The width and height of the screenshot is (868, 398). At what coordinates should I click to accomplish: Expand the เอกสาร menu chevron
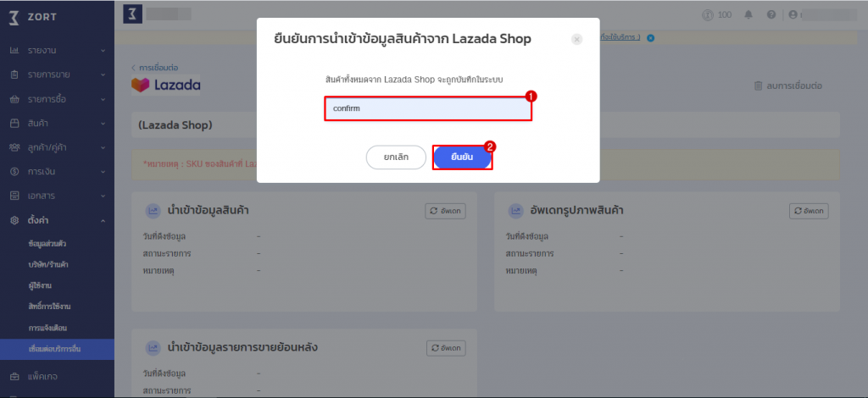point(103,196)
